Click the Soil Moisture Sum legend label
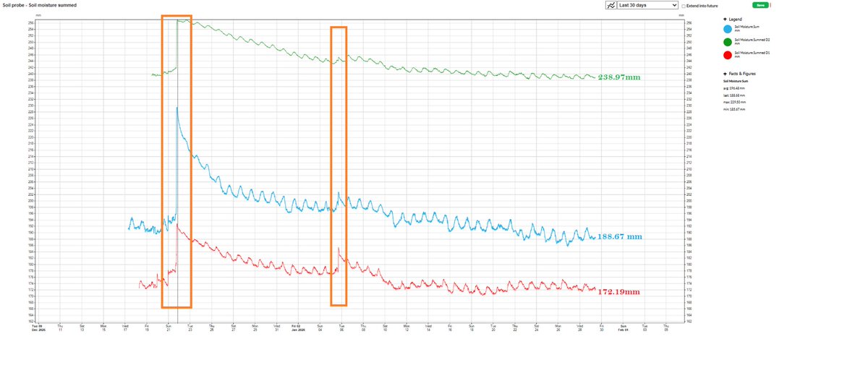This screenshot has height=378, width=868. click(x=747, y=27)
